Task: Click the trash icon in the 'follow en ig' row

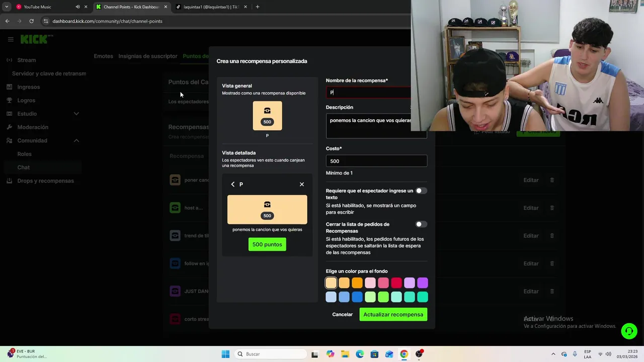Action: click(552, 263)
